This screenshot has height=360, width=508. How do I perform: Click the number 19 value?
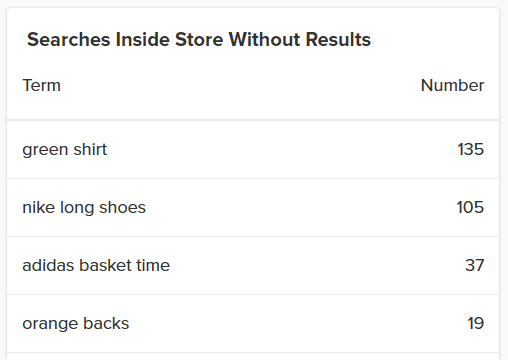[476, 323]
